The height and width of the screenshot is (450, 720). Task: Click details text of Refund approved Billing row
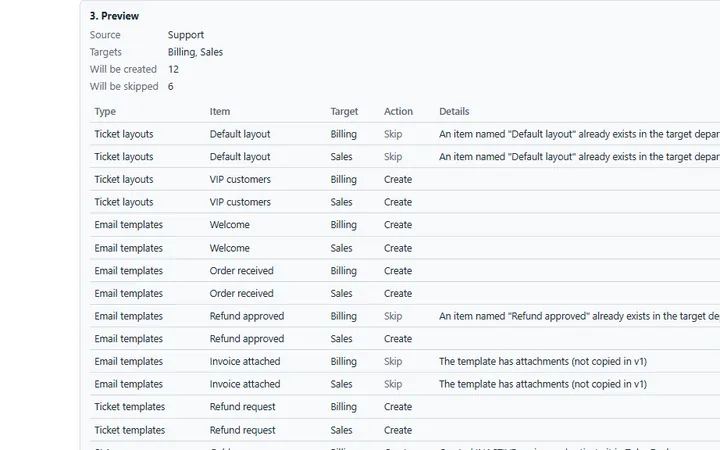[x=579, y=316]
